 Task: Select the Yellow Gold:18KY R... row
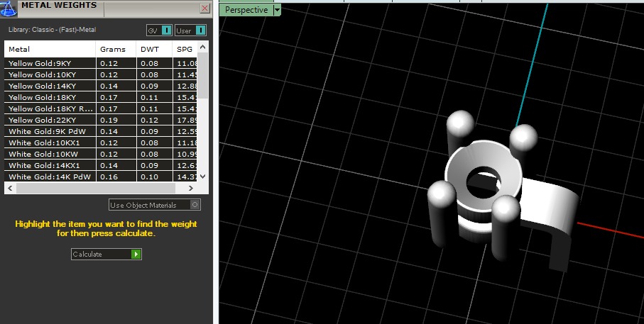101,108
